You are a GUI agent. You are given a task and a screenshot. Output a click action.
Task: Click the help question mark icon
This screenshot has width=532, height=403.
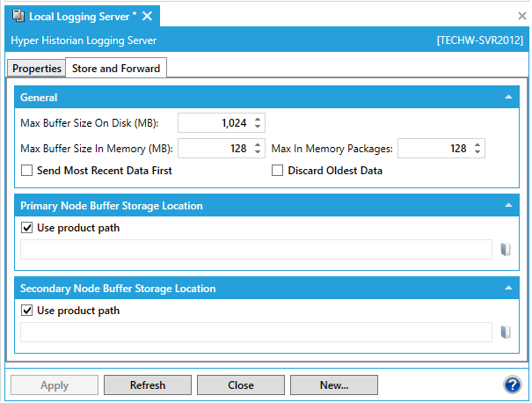(513, 385)
